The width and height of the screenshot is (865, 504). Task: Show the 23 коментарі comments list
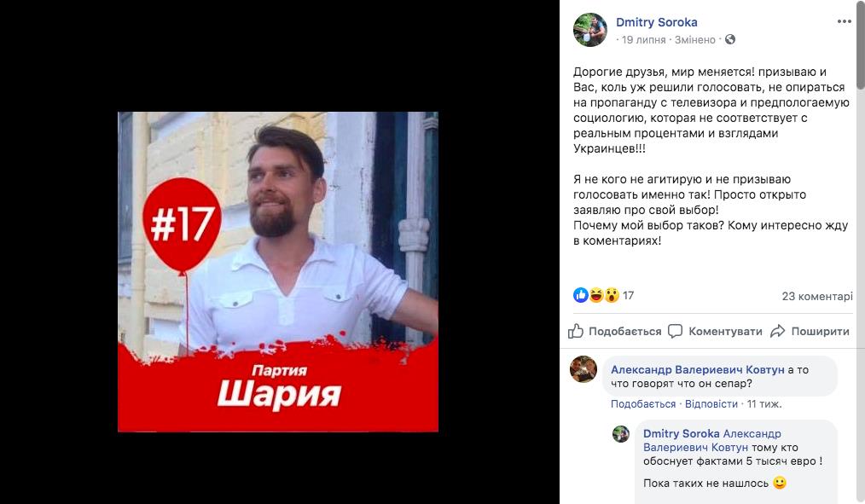(x=817, y=296)
